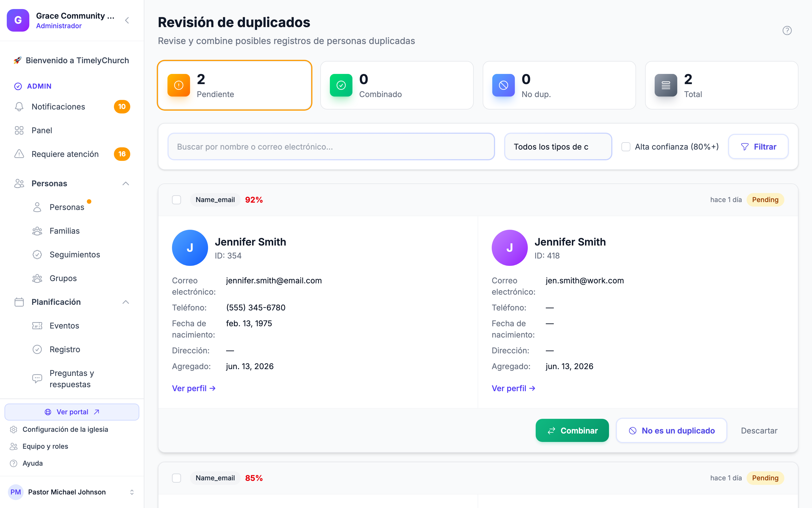
Task: Select the Total stats tab card
Action: [x=721, y=85]
